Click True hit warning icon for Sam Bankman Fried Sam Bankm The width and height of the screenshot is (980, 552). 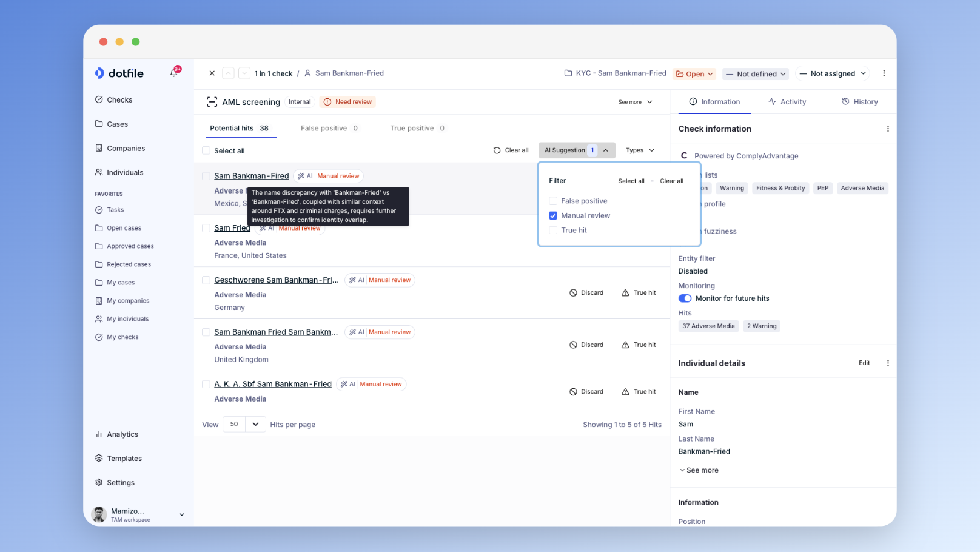click(x=625, y=345)
